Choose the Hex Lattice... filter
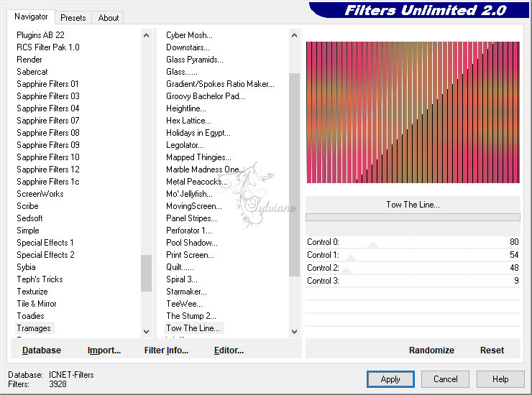532x395 pixels. point(188,121)
